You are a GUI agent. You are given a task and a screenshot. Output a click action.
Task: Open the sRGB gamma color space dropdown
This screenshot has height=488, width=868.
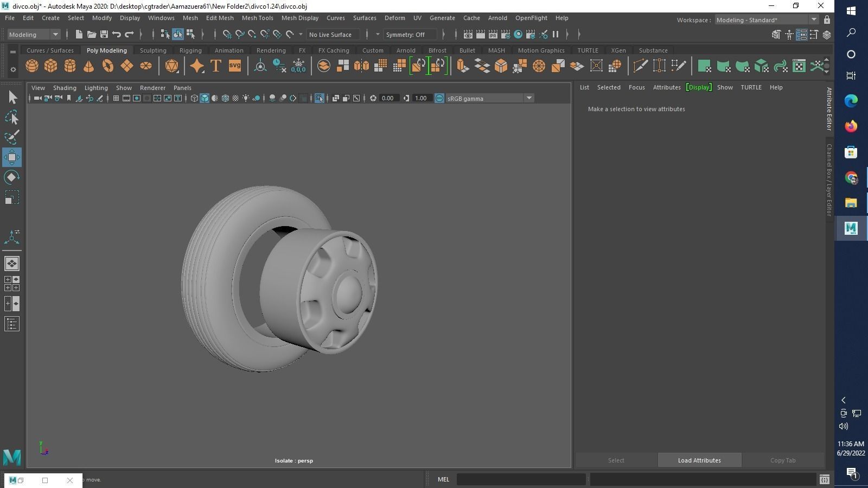coord(490,98)
